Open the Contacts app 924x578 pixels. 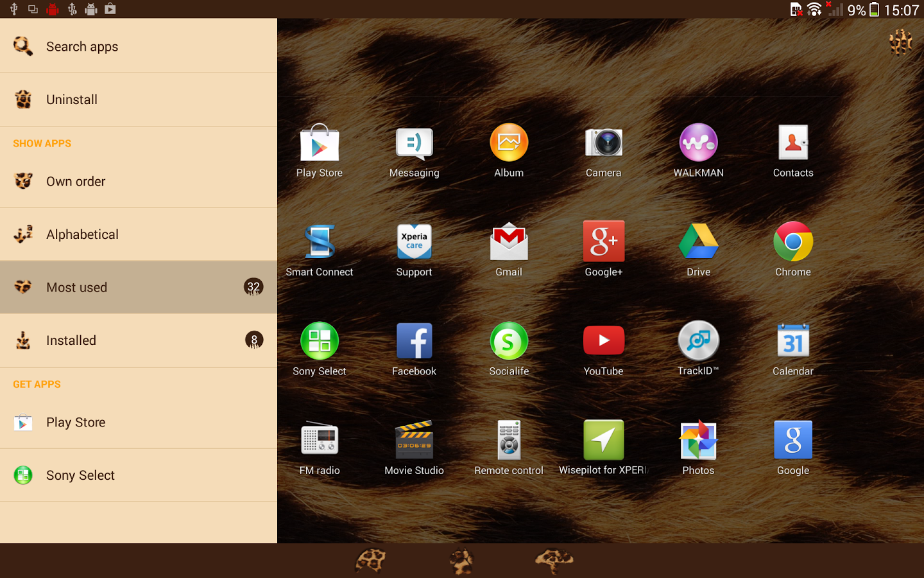click(793, 151)
